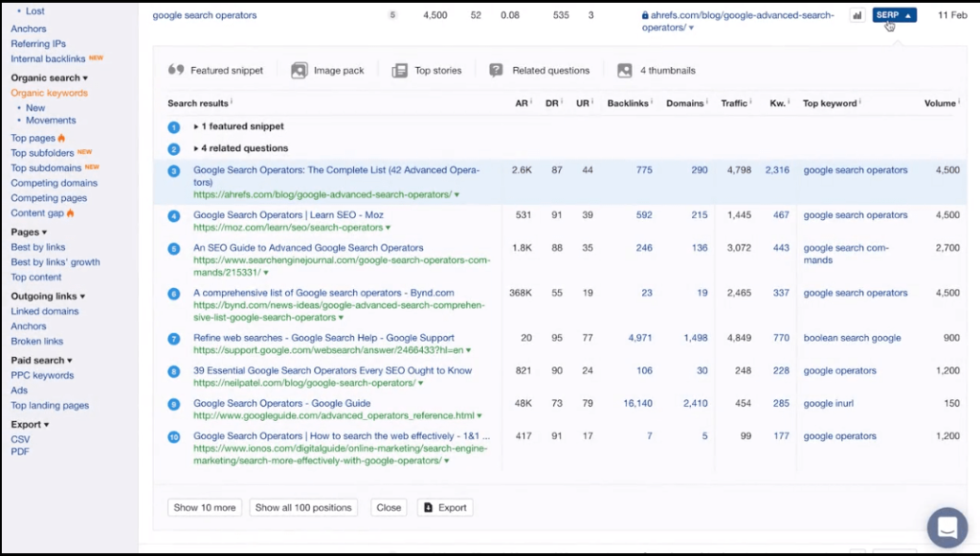980x556 pixels.
Task: Collapse the Outgoing links sidebar section
Action: 48,296
